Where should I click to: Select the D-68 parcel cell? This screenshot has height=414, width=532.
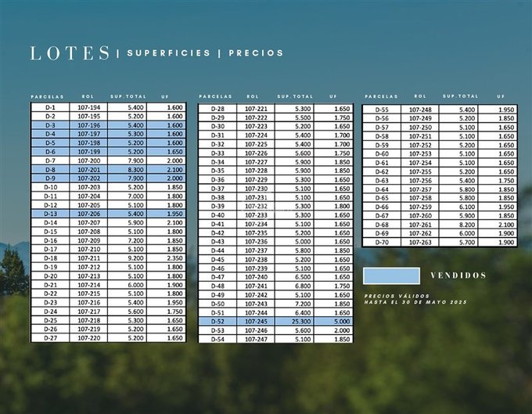382,225
